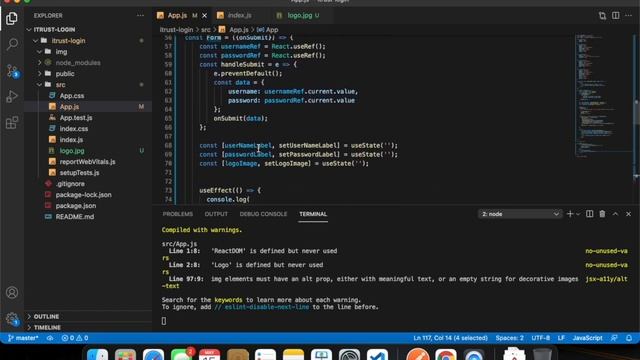Kill the terminal with trash icon

coord(602,214)
